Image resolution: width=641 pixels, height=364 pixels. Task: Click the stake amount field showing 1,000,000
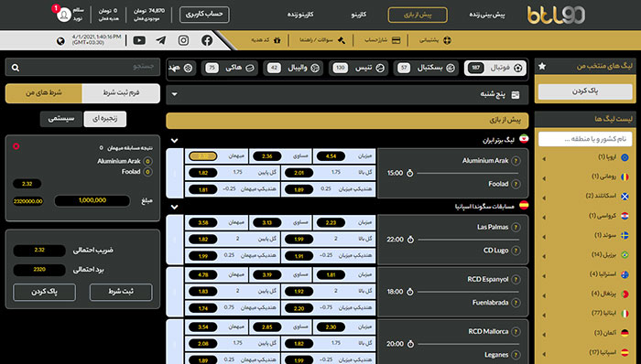click(92, 201)
